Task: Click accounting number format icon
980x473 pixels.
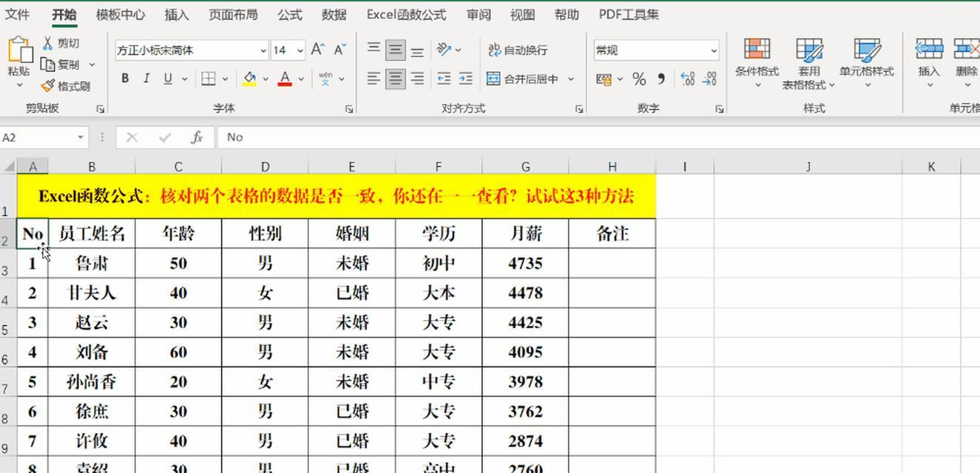Action: click(x=604, y=78)
